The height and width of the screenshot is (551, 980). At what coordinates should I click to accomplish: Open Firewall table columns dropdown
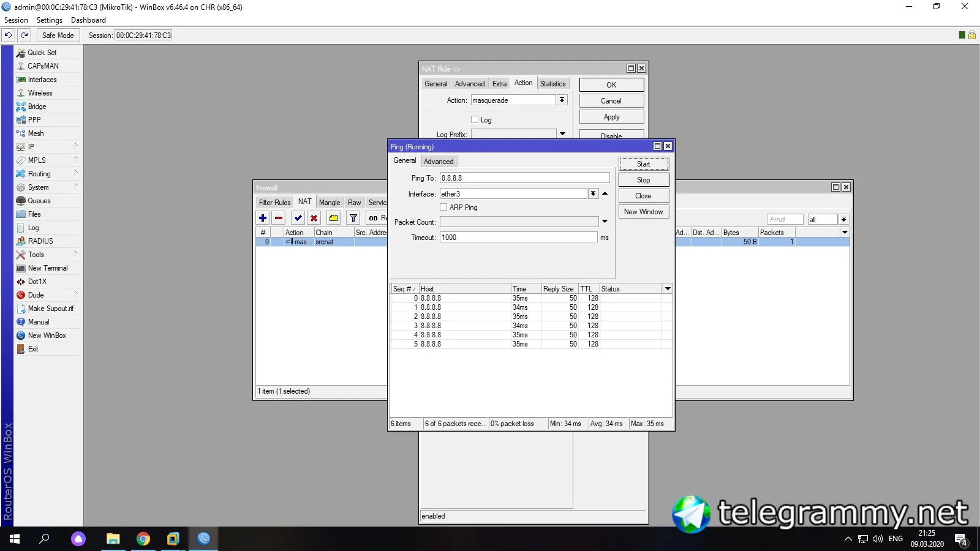tap(845, 233)
